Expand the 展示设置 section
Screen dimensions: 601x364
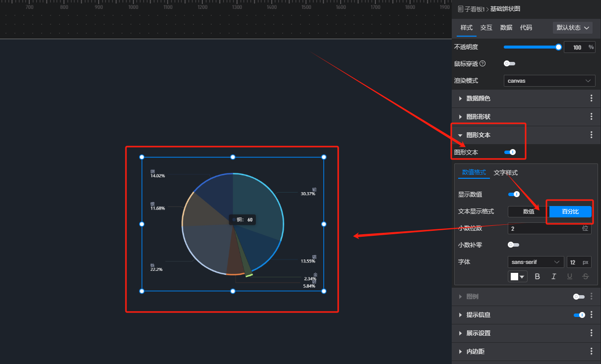coord(460,333)
